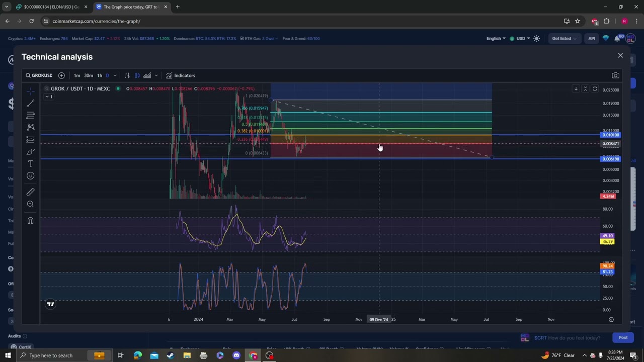The image size is (644, 362).
Task: Open Discord from the taskbar
Action: click(x=236, y=355)
